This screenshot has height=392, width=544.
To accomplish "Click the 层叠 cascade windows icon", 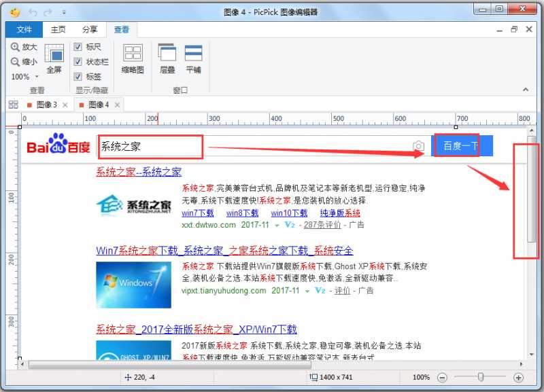I will coord(167,58).
